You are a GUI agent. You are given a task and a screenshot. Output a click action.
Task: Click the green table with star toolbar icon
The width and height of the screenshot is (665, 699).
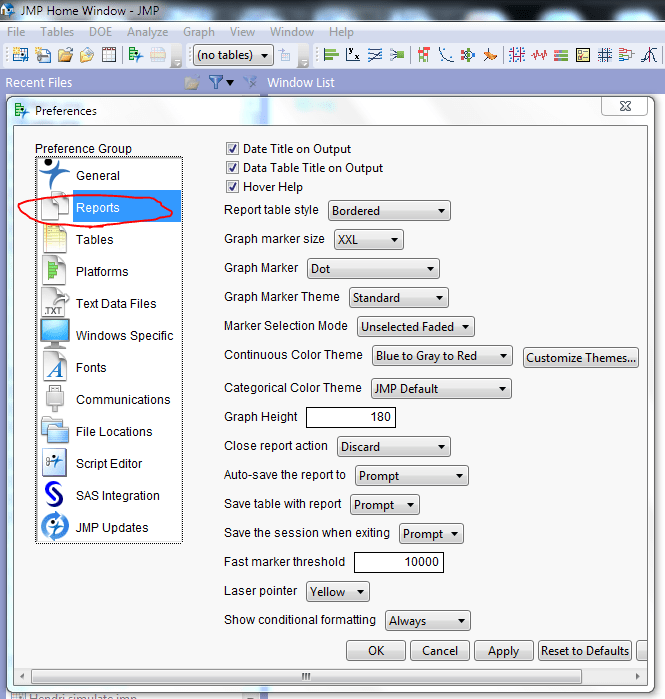tap(135, 55)
